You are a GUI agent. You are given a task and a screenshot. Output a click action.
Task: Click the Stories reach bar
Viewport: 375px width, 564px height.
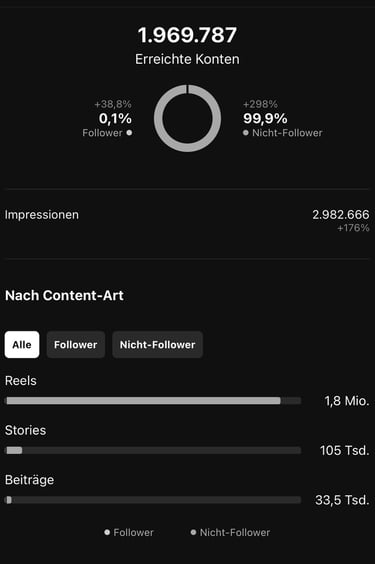(153, 450)
